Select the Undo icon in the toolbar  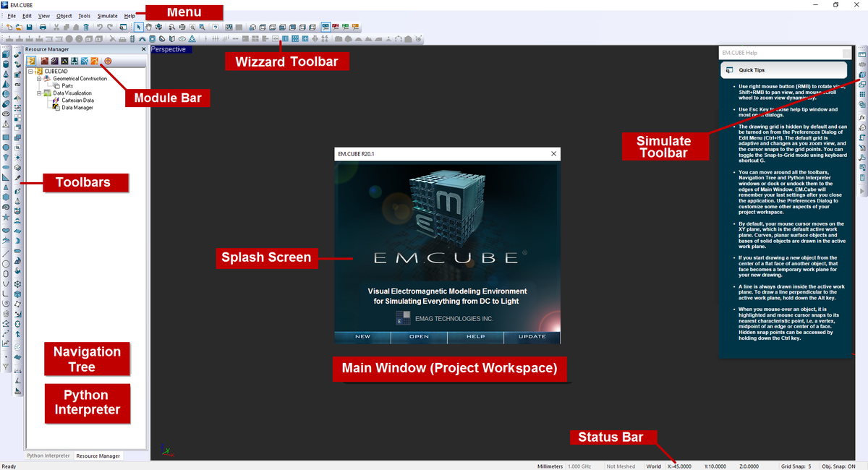point(98,27)
